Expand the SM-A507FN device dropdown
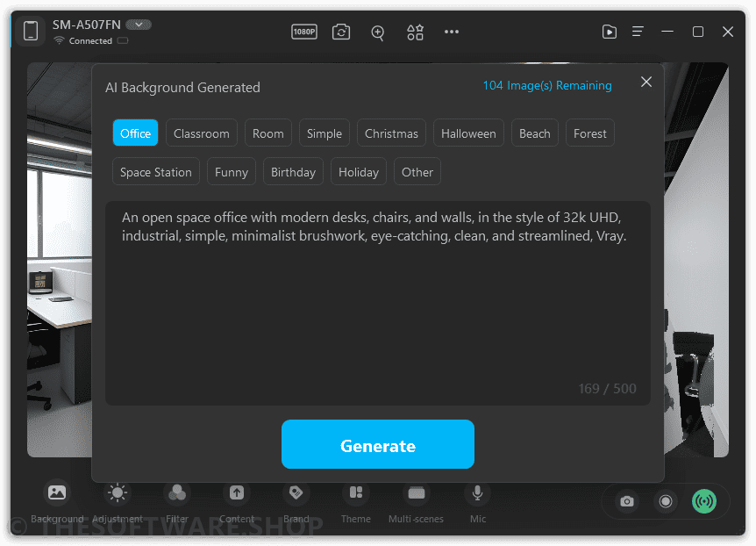The height and width of the screenshot is (546, 756). pyautogui.click(x=139, y=24)
